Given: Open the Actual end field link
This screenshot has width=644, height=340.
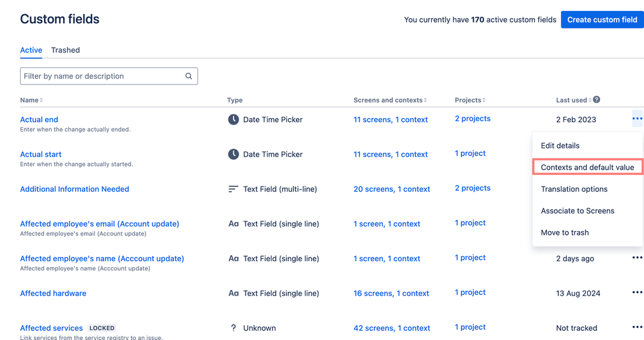Looking at the screenshot, I should click(39, 119).
